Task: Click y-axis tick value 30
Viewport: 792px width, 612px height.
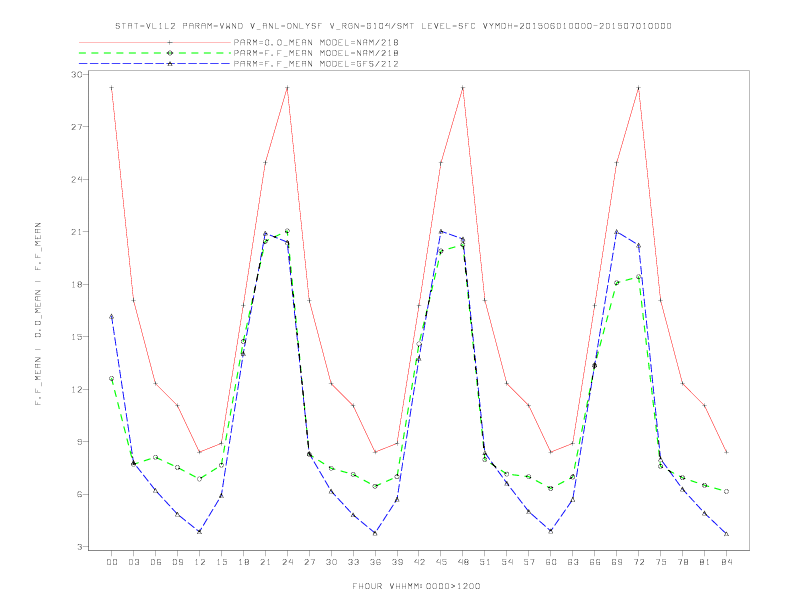Action: point(77,74)
